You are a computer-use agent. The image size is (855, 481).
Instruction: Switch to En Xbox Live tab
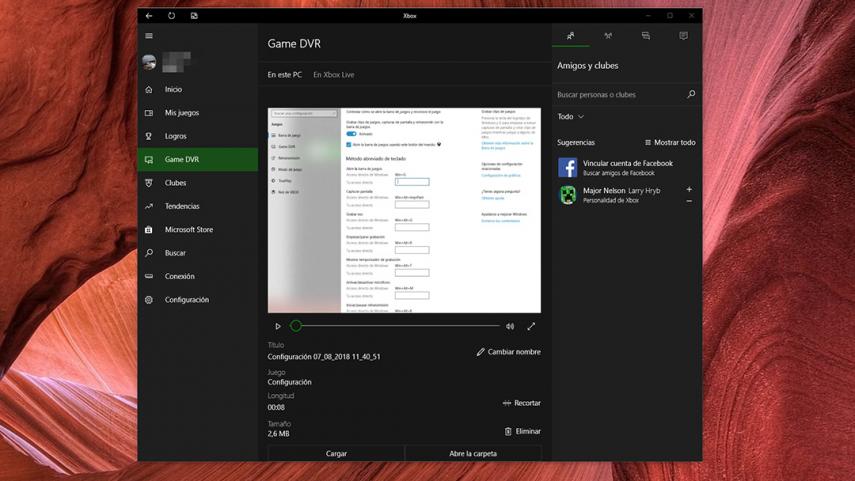tap(334, 75)
